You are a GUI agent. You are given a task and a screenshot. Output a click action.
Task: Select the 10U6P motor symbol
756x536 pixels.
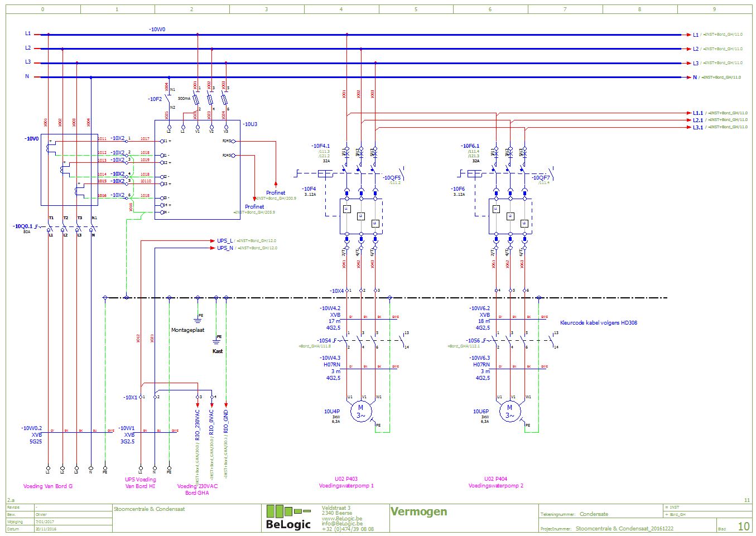pos(509,412)
